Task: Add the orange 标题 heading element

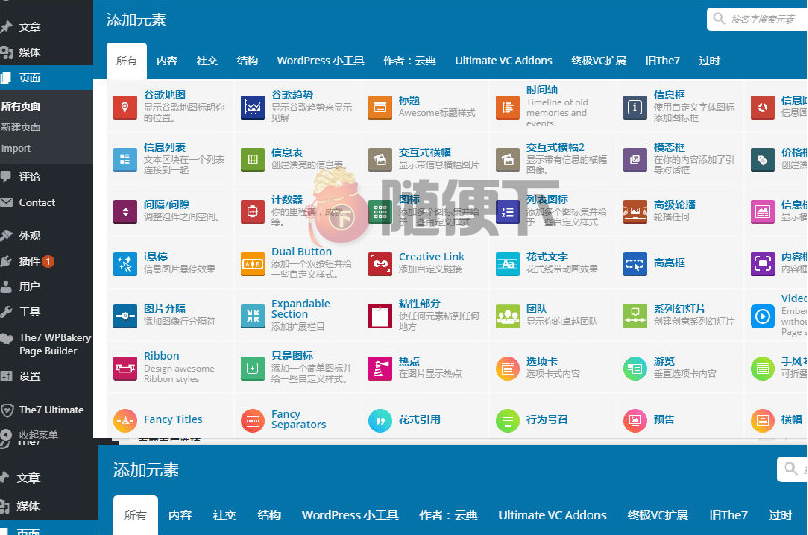Action: pos(380,108)
